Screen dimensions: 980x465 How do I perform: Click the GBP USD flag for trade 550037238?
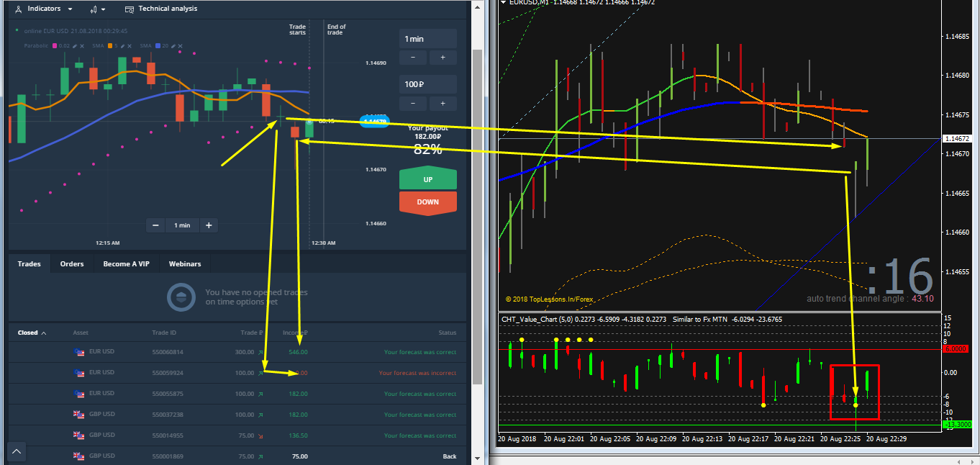coord(79,415)
